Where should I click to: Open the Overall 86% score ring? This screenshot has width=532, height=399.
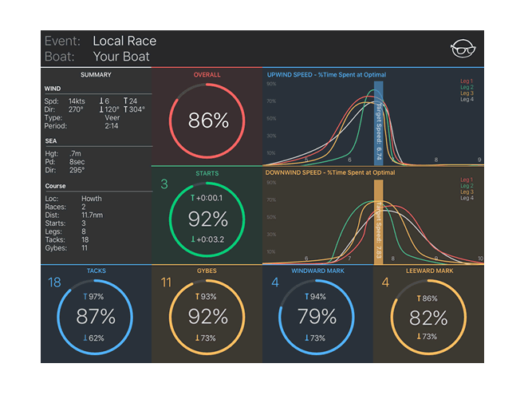pos(207,120)
